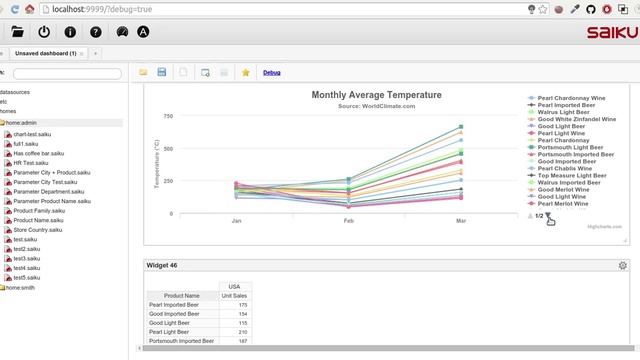Save dashboard using floppy disk icon

click(x=162, y=72)
